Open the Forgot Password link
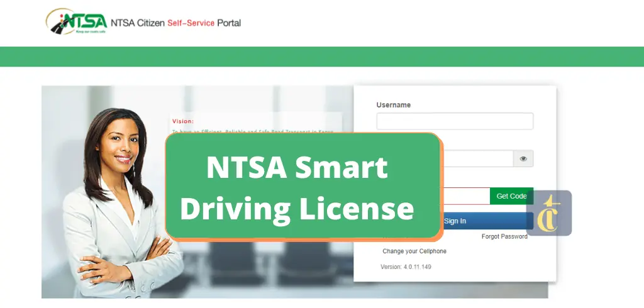This screenshot has height=308, width=644. (x=504, y=237)
